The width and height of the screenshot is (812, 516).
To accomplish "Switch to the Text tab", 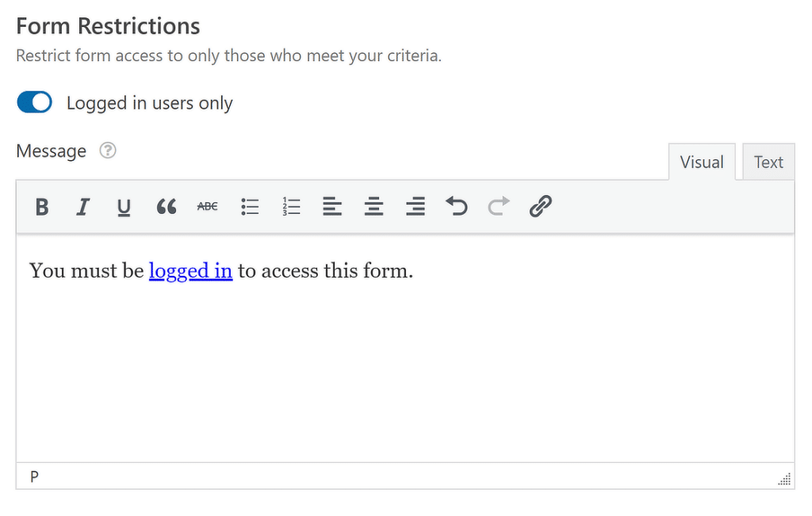I will point(768,162).
